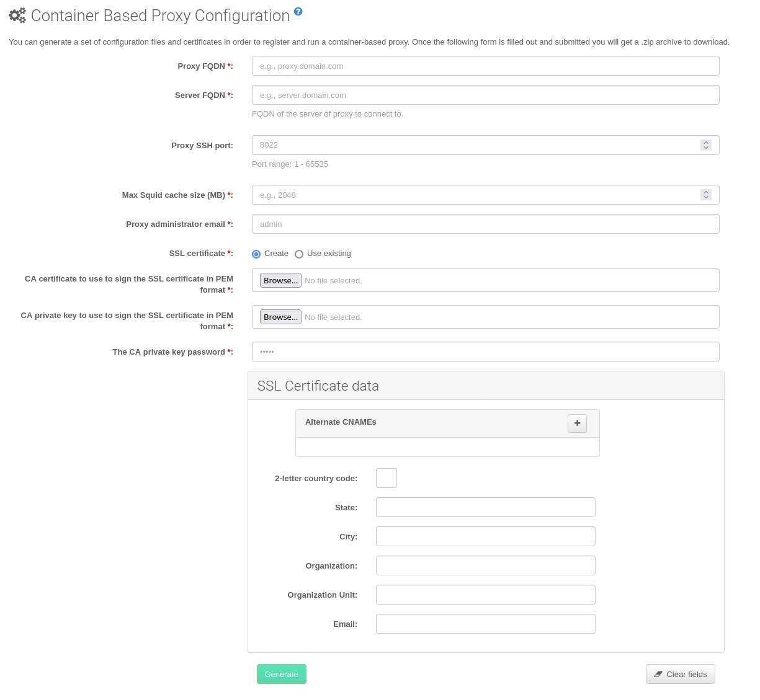760x700 pixels.
Task: Focus the Organization Unit input
Action: coord(485,594)
